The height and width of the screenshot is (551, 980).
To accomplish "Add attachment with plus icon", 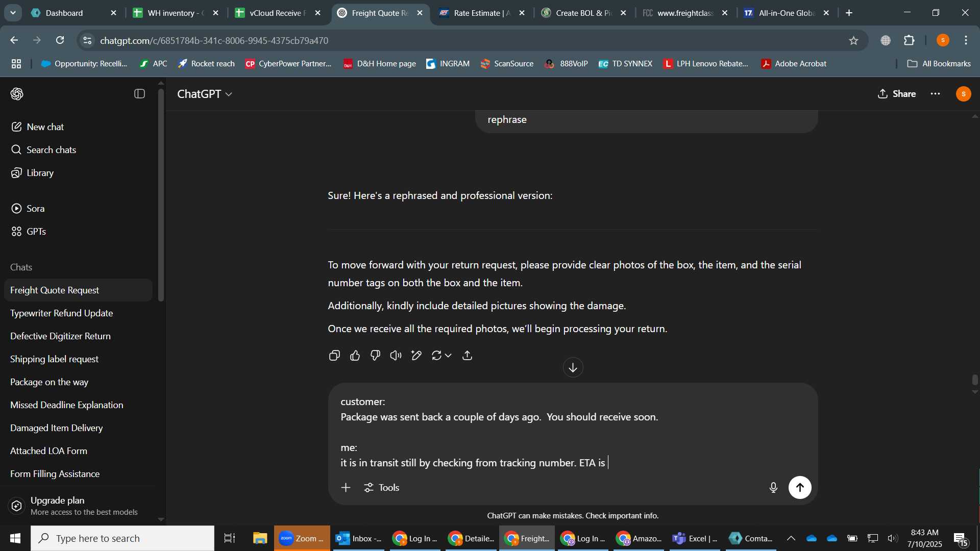I will coord(346,487).
